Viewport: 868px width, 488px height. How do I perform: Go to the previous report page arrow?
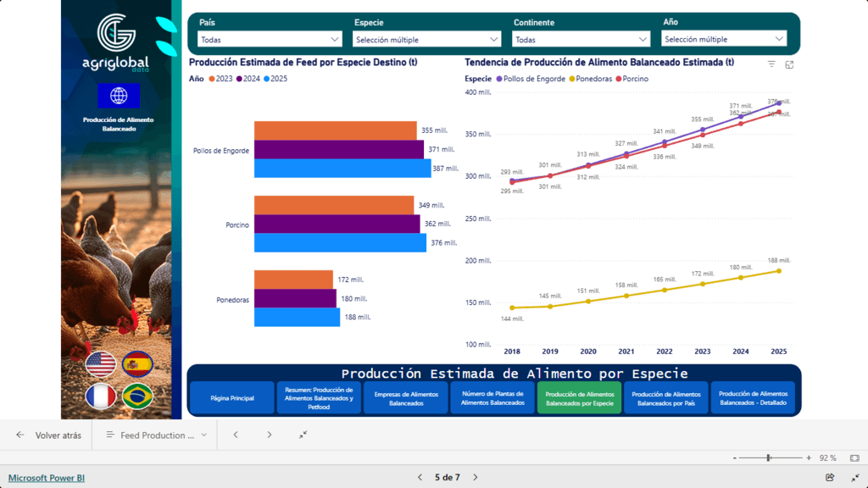coord(420,477)
